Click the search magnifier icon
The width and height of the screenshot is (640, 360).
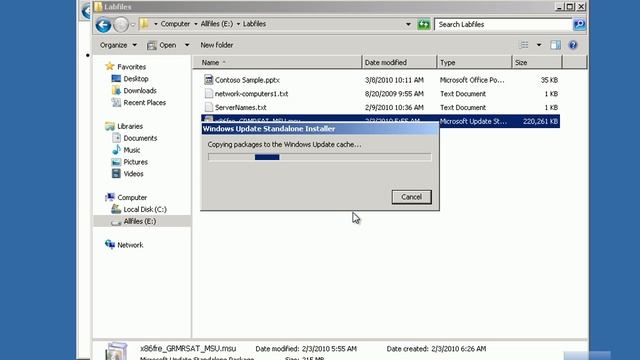pyautogui.click(x=579, y=24)
